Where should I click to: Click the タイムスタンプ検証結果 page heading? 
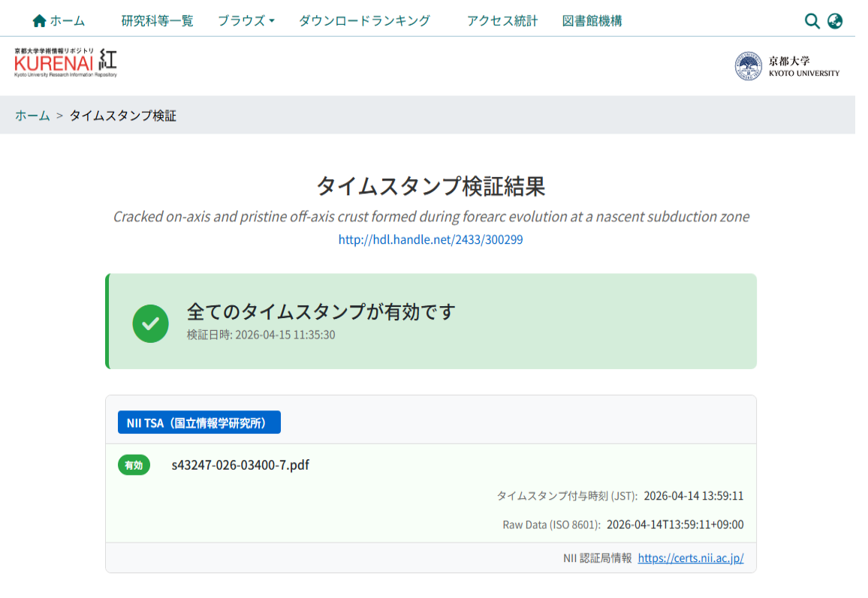(430, 186)
